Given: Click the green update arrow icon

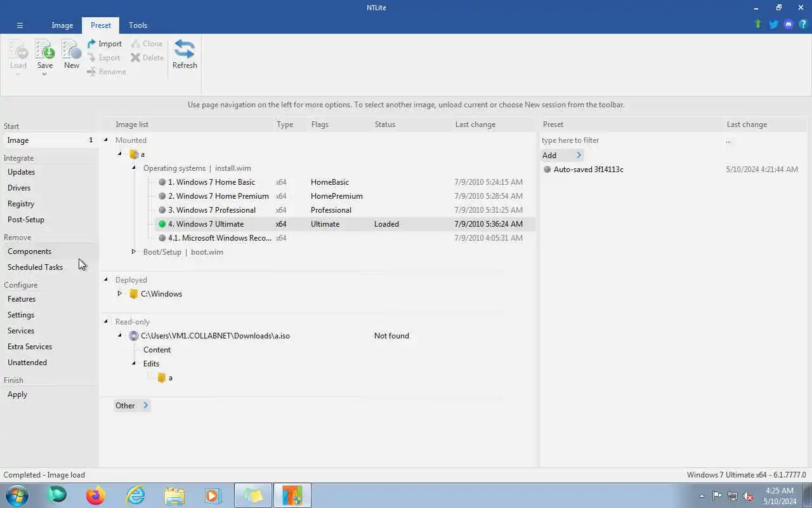Looking at the screenshot, I should (x=758, y=24).
